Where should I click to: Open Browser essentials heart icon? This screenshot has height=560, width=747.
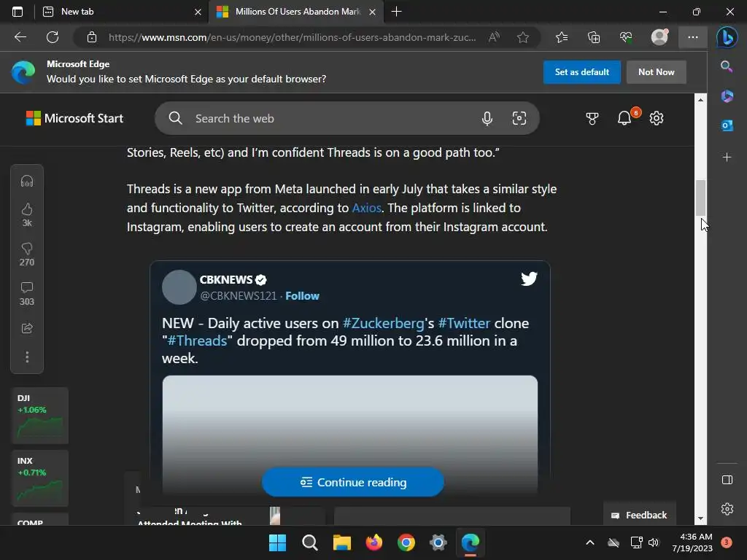(x=626, y=37)
